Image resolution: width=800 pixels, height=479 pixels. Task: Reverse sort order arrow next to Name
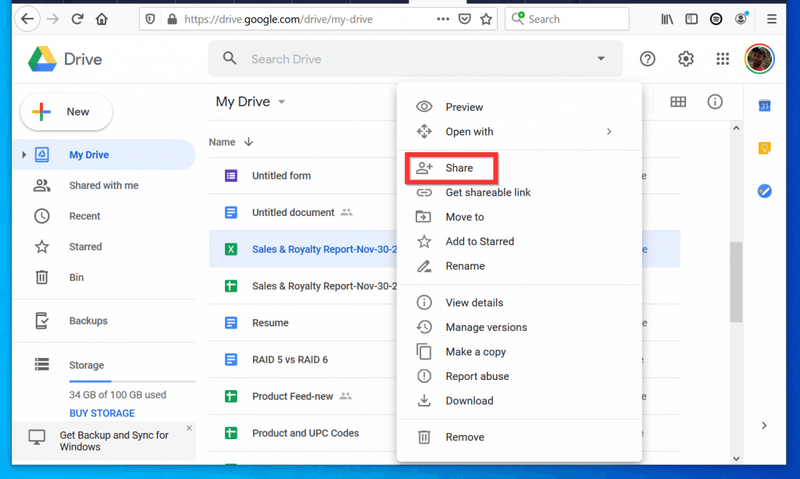click(248, 142)
